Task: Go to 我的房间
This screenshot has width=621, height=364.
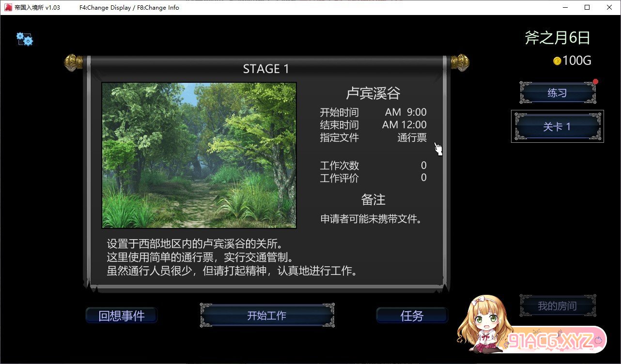Action: 557,306
